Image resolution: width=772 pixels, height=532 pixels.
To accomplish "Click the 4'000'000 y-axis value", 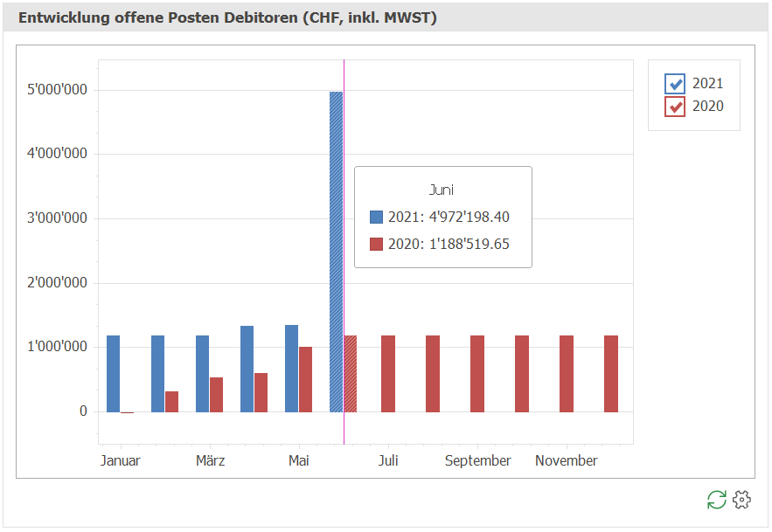I will [57, 154].
